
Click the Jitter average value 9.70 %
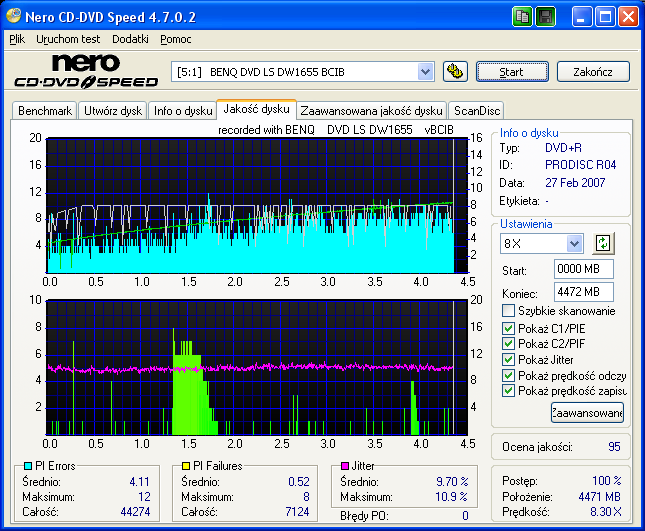coord(452,481)
